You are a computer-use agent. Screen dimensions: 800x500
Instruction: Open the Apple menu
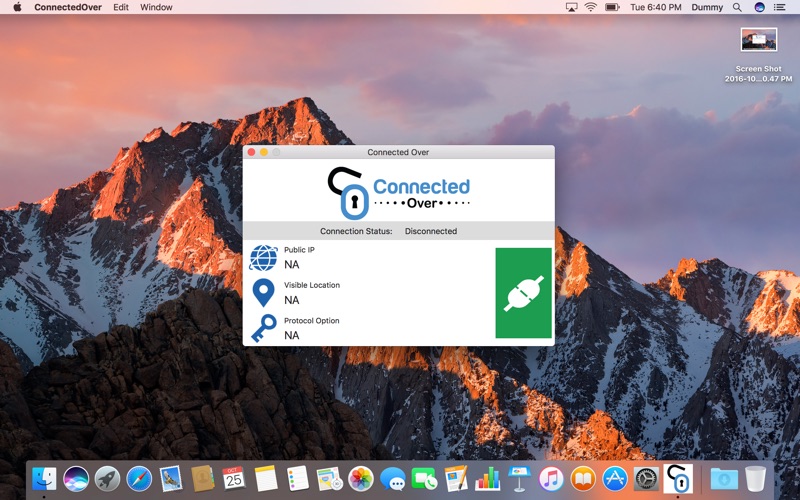(x=17, y=7)
